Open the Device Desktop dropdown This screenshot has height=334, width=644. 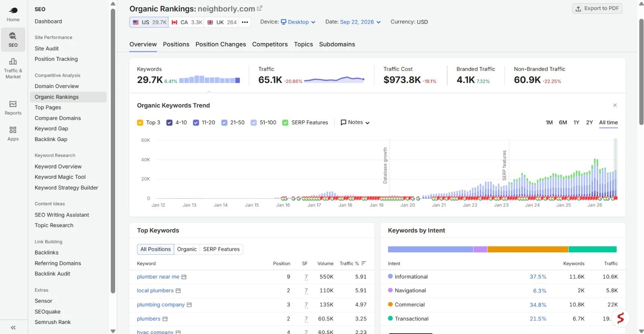[298, 22]
